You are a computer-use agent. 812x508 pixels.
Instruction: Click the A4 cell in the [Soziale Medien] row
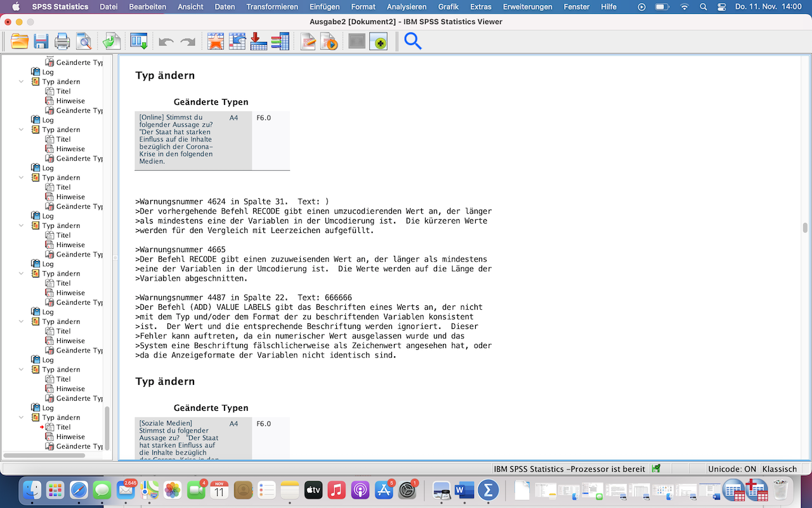[x=234, y=424]
